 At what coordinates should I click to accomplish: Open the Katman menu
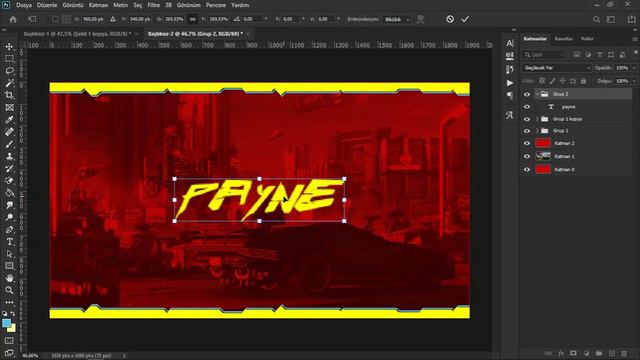coord(98,5)
